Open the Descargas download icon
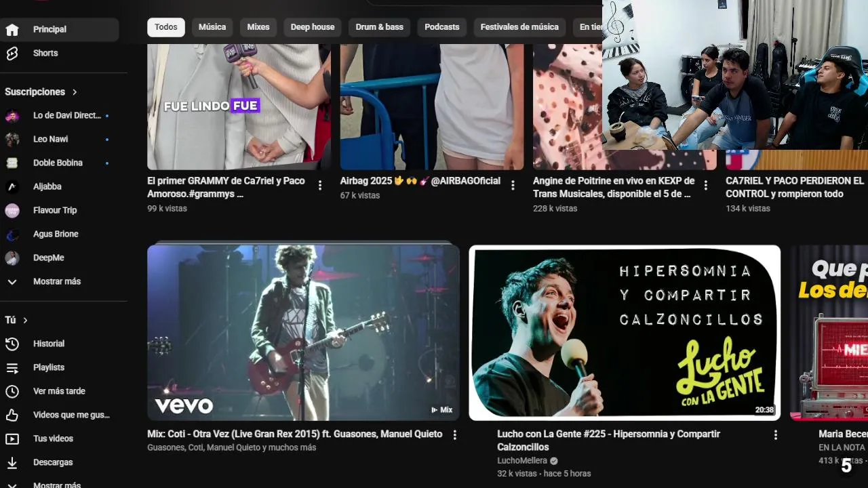The image size is (868, 488). tap(12, 463)
